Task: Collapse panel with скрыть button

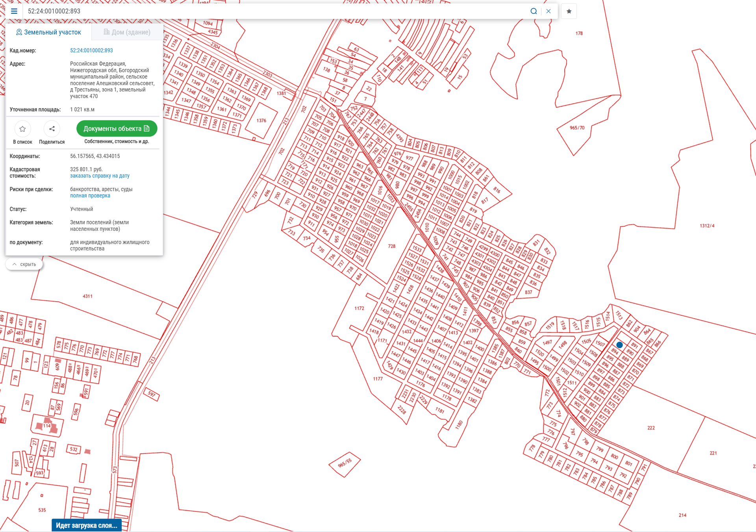Action: [x=24, y=264]
